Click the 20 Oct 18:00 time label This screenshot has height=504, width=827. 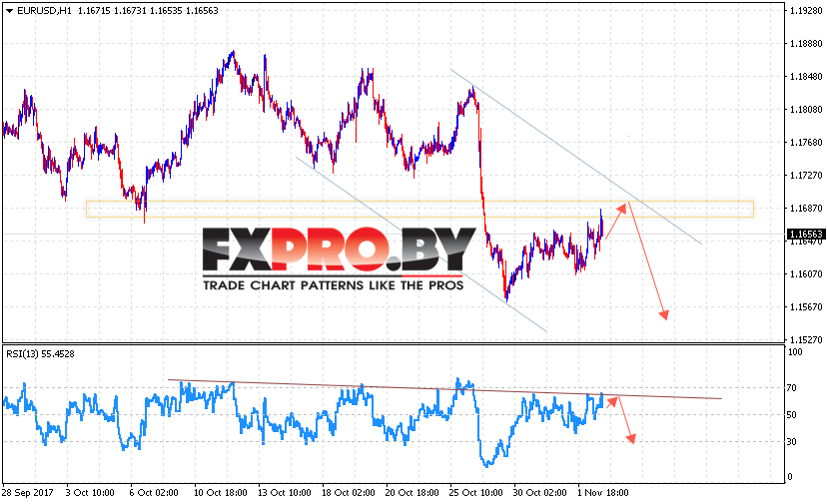click(x=413, y=493)
